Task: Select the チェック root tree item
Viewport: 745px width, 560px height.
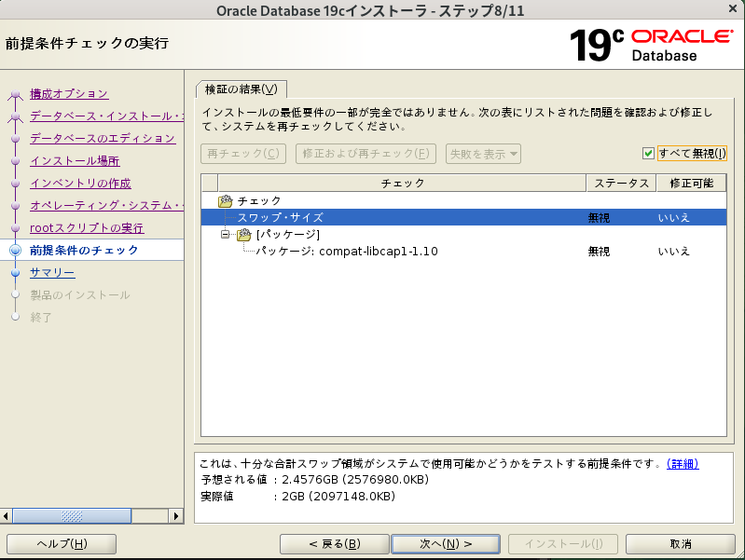Action: coord(259,201)
